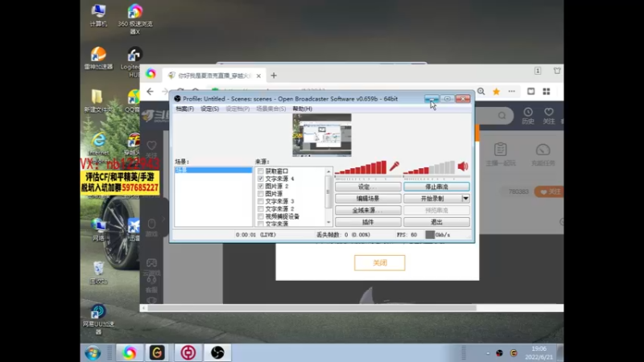This screenshot has height=362, width=644.
Task: Go back in the browser window
Action: pos(150,92)
